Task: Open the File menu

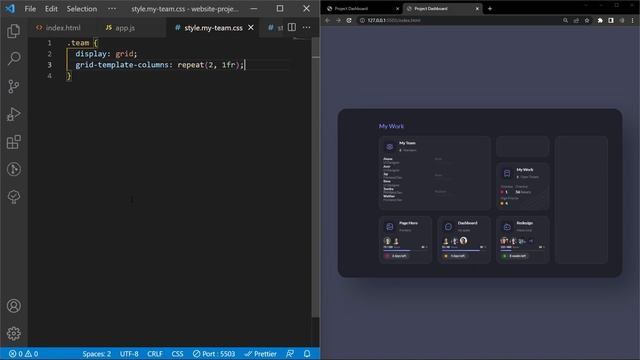Action: pos(30,9)
